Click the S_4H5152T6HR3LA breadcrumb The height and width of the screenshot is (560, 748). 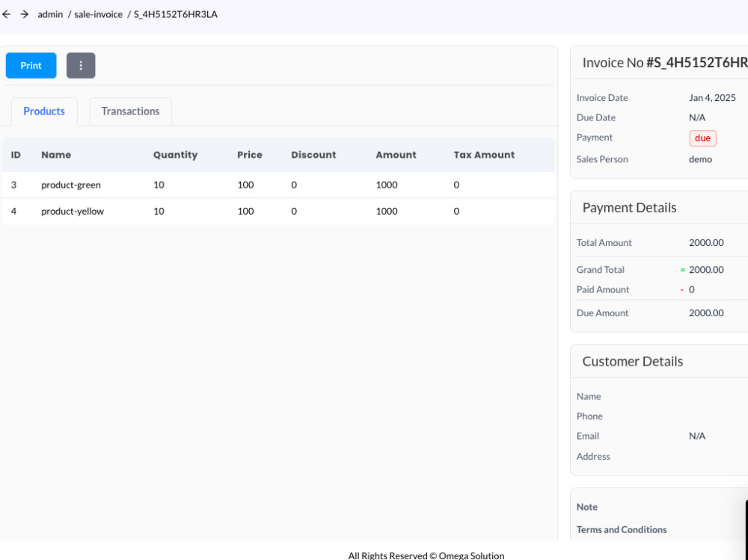point(176,14)
